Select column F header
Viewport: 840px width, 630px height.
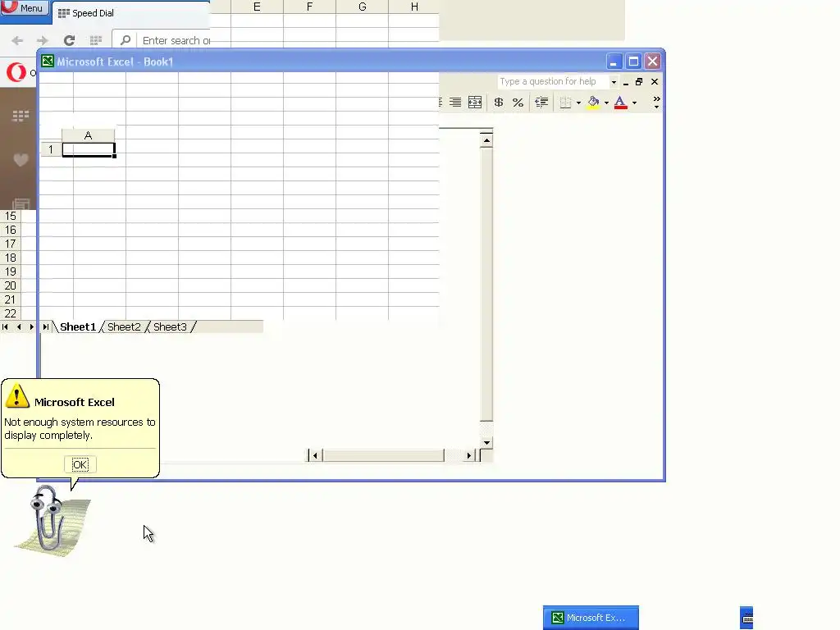(309, 7)
